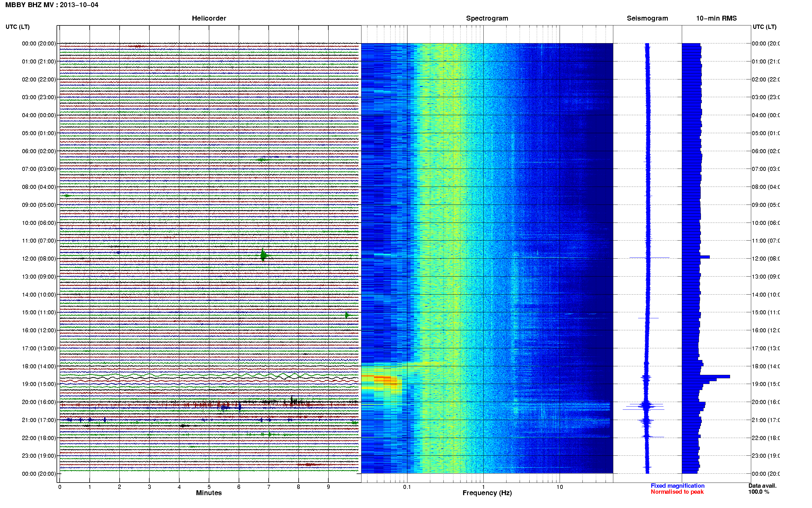Select the helicorder time label "23:00 (19:00)"

39,456
